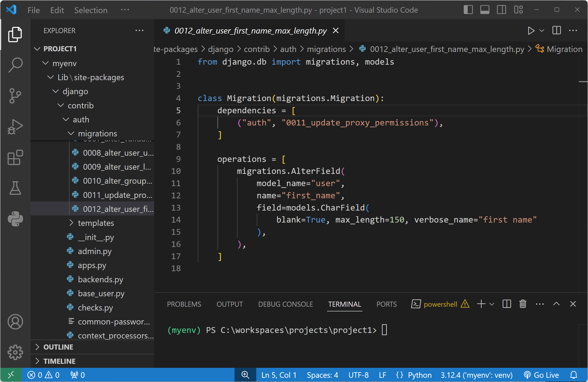Open the new terminal launch profile dropdown
The height and width of the screenshot is (382, 588).
[492, 304]
